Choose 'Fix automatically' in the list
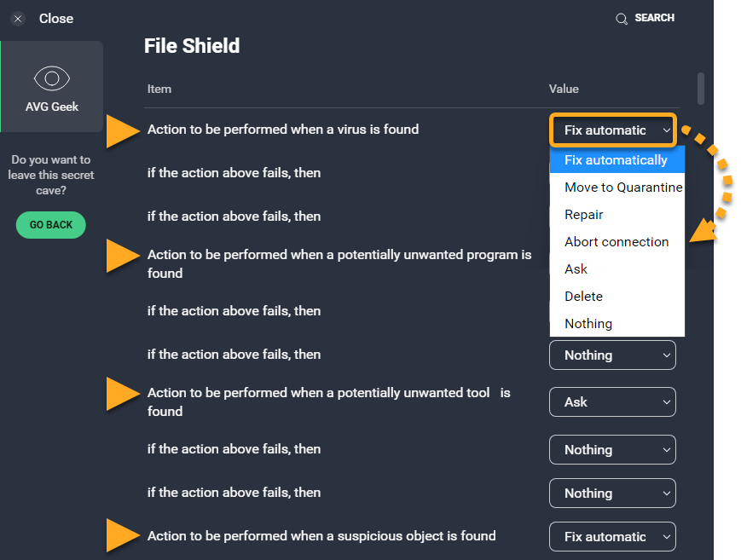The width and height of the screenshot is (741, 560). [x=616, y=160]
